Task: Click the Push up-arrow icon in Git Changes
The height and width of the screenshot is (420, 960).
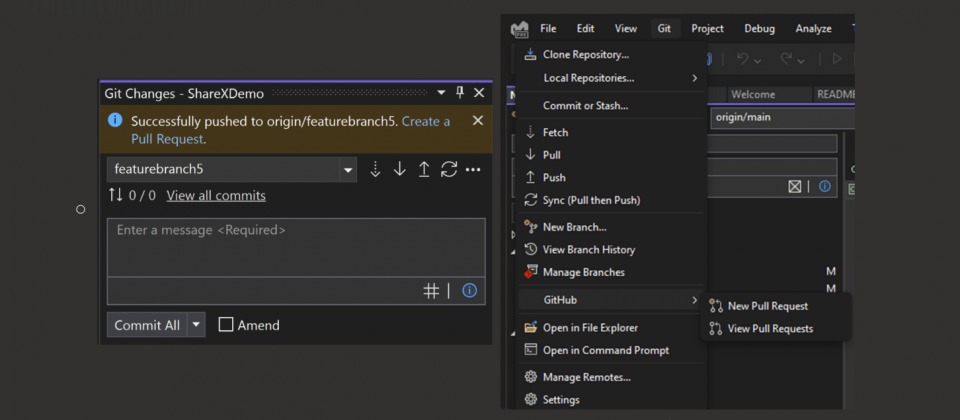Action: [x=424, y=170]
